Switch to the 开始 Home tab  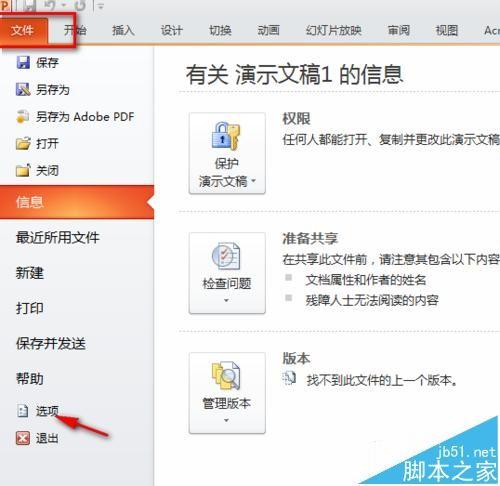click(75, 31)
